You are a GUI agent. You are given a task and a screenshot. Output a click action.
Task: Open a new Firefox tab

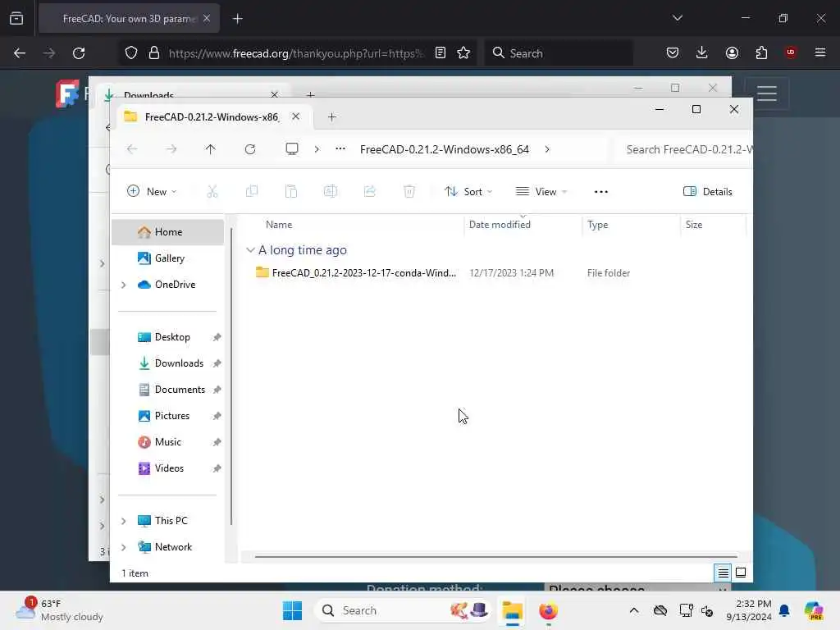coord(238,19)
